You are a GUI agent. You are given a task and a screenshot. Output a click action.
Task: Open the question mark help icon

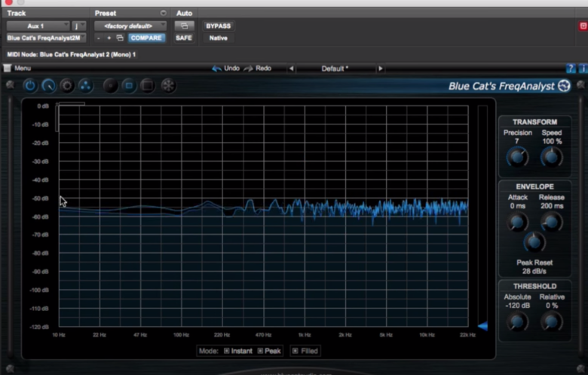tap(571, 69)
